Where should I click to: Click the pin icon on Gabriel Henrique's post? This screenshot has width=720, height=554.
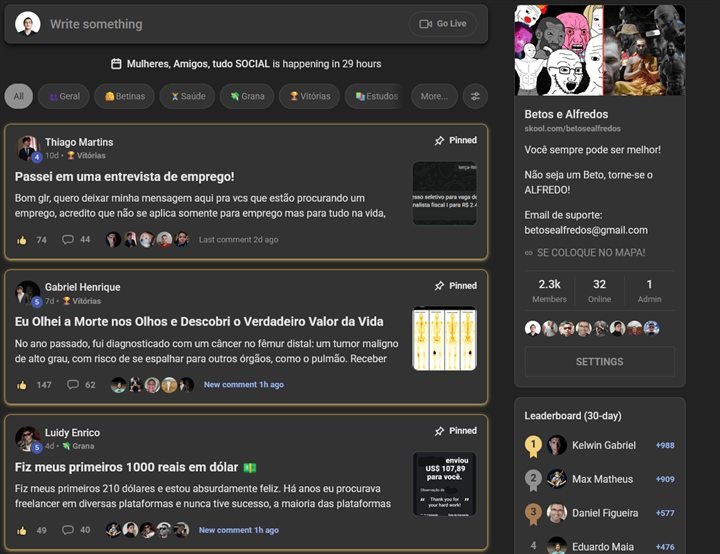[x=439, y=286]
